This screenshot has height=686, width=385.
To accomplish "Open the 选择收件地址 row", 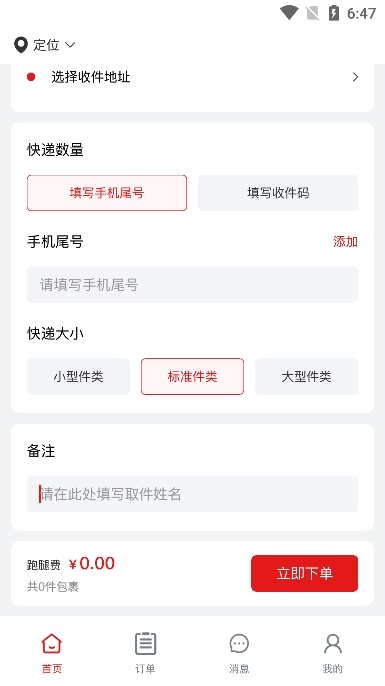I will pos(192,77).
